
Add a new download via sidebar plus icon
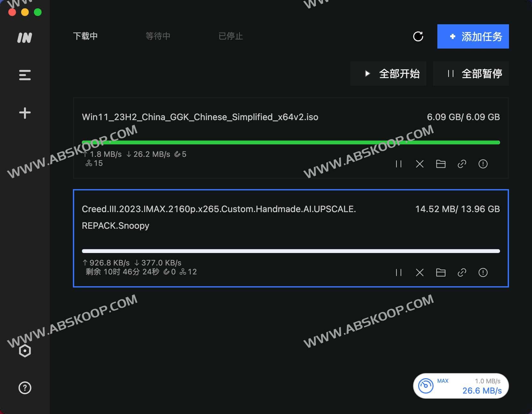click(x=25, y=112)
